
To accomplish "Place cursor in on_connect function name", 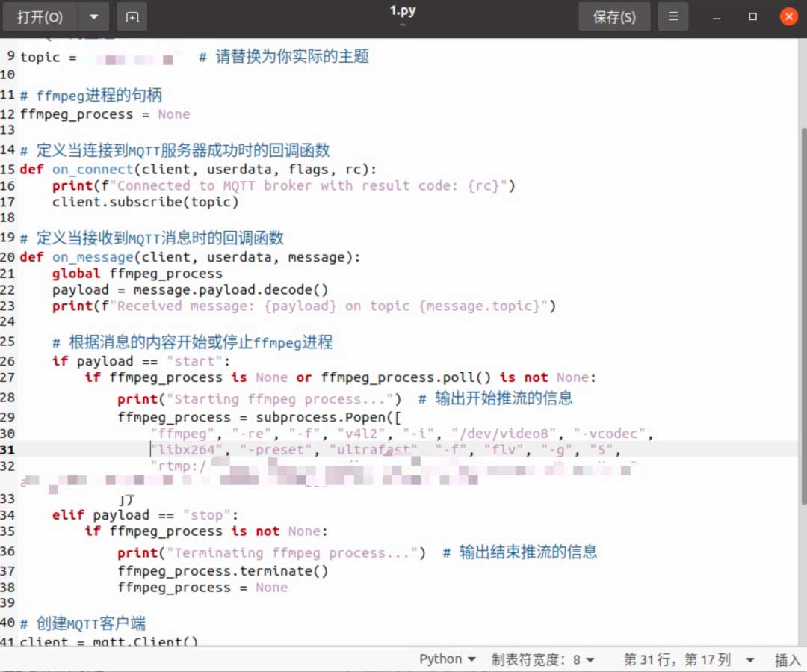I will [93, 170].
